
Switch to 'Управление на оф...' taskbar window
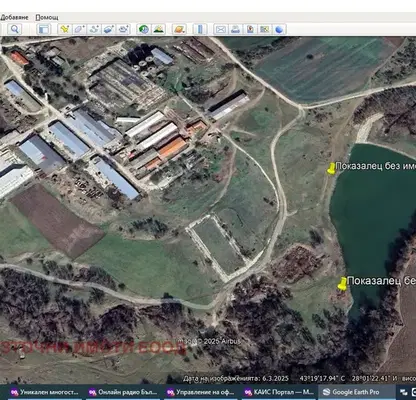[201, 392]
